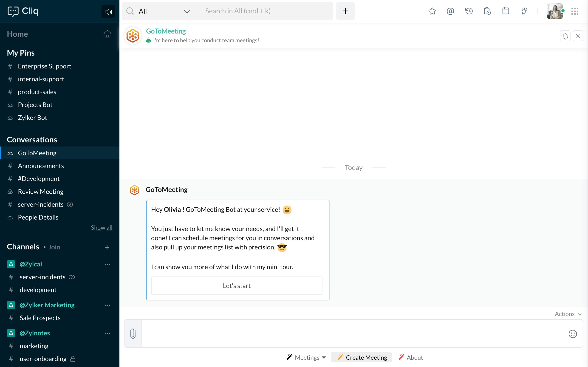Open @Zylnotes more options dots
This screenshot has width=588, height=367.
[x=107, y=333]
